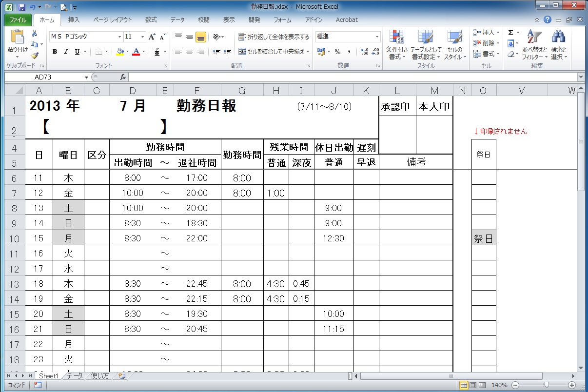Click the Increase Decimal icon
The image size is (588, 392).
pos(364,52)
